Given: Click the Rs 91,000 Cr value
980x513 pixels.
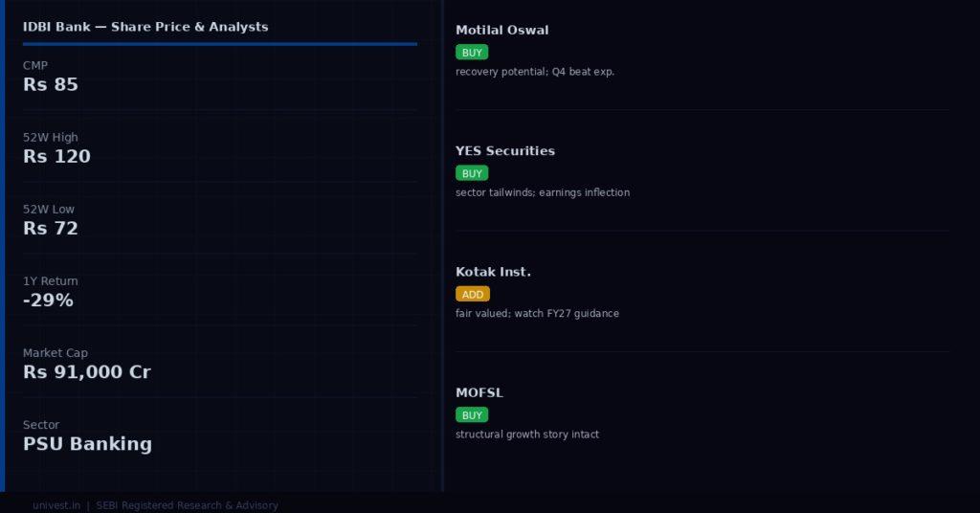Looking at the screenshot, I should 87,371.
